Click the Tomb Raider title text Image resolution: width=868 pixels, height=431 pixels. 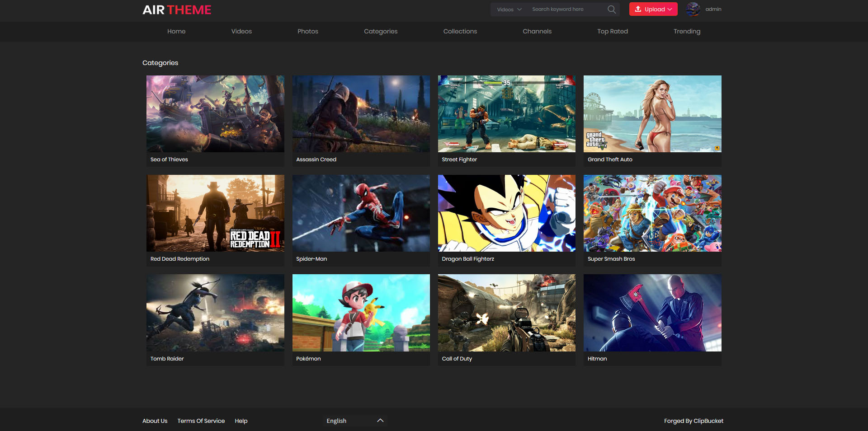(167, 359)
